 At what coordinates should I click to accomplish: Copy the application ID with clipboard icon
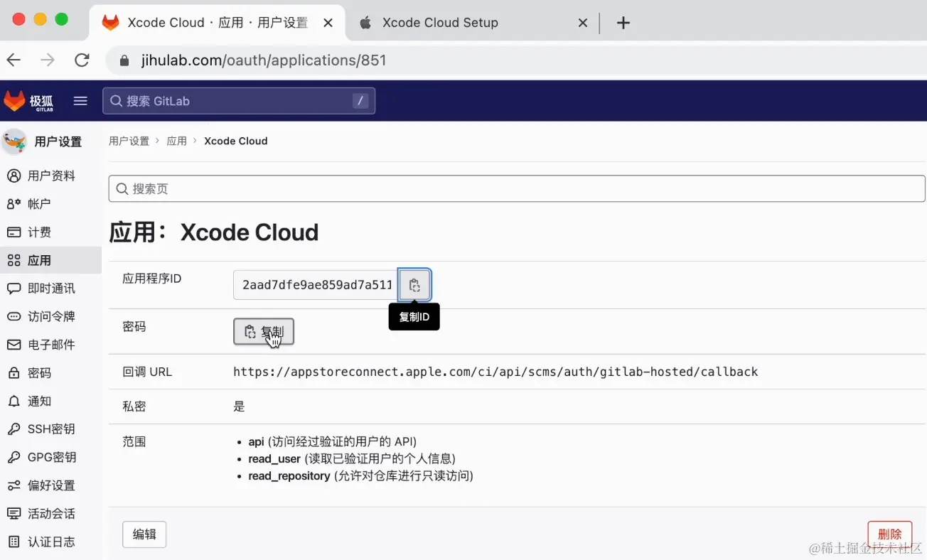[x=414, y=285]
